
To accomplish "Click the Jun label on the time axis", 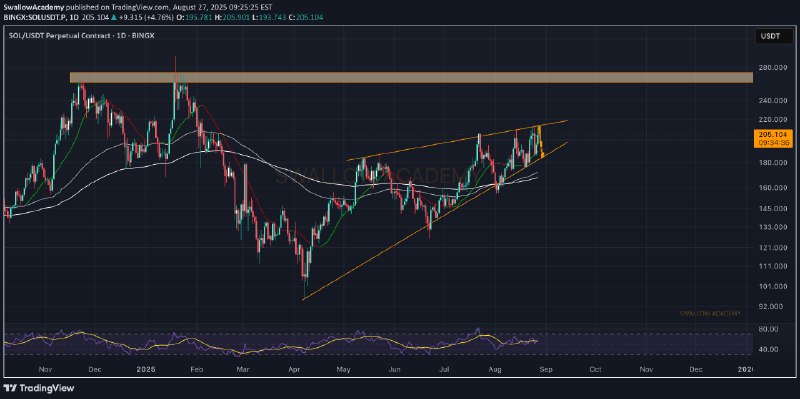I will [394, 368].
